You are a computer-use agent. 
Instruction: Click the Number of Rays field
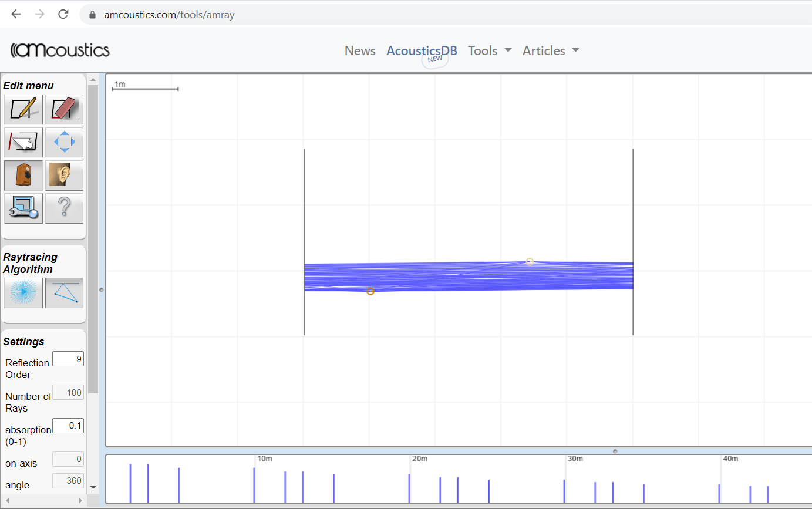(68, 392)
